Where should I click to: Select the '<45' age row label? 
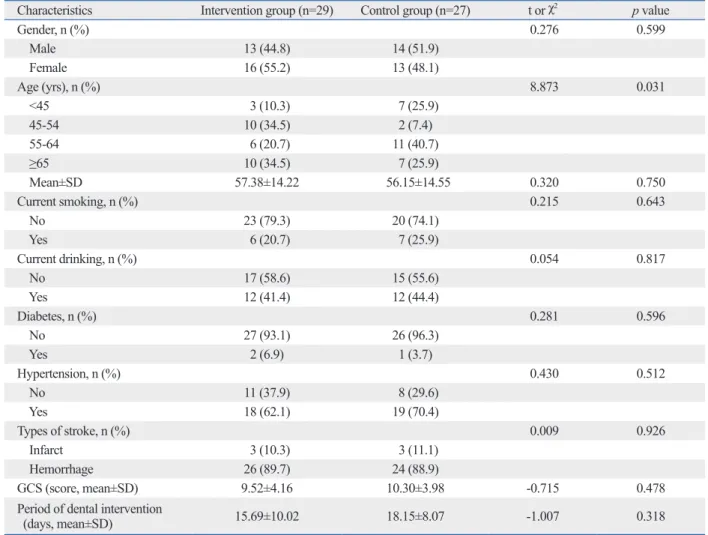[39, 106]
